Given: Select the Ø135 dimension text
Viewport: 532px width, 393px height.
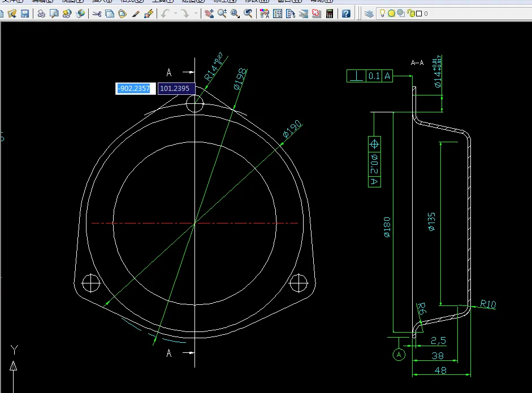Looking at the screenshot, I should [431, 222].
